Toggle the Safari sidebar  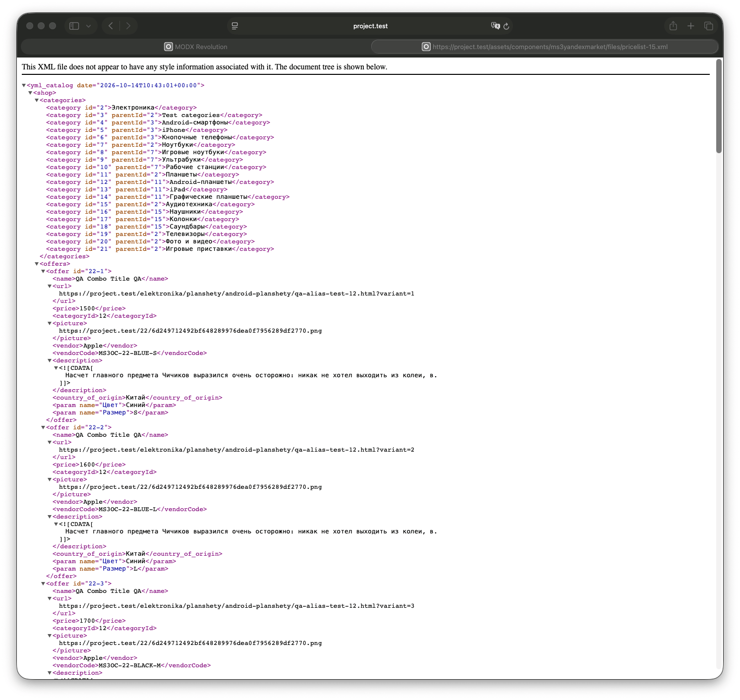[x=74, y=26]
